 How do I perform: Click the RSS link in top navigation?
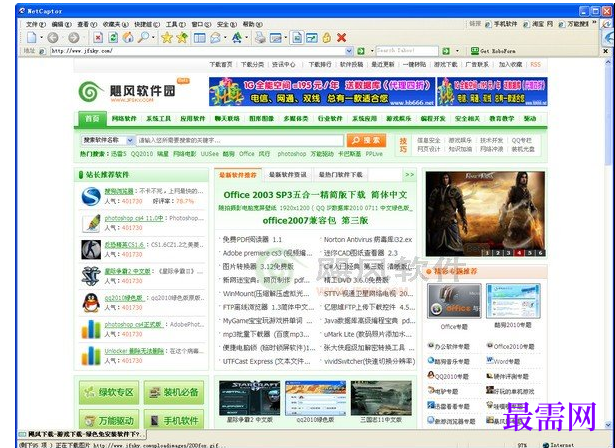[x=535, y=64]
